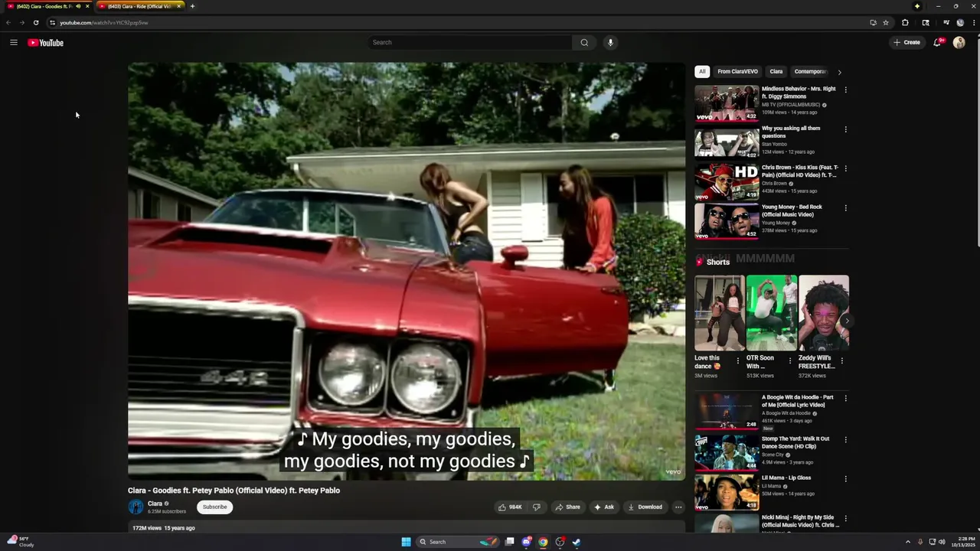Dislike the video with thumbs down
980x551 pixels.
[x=536, y=507]
